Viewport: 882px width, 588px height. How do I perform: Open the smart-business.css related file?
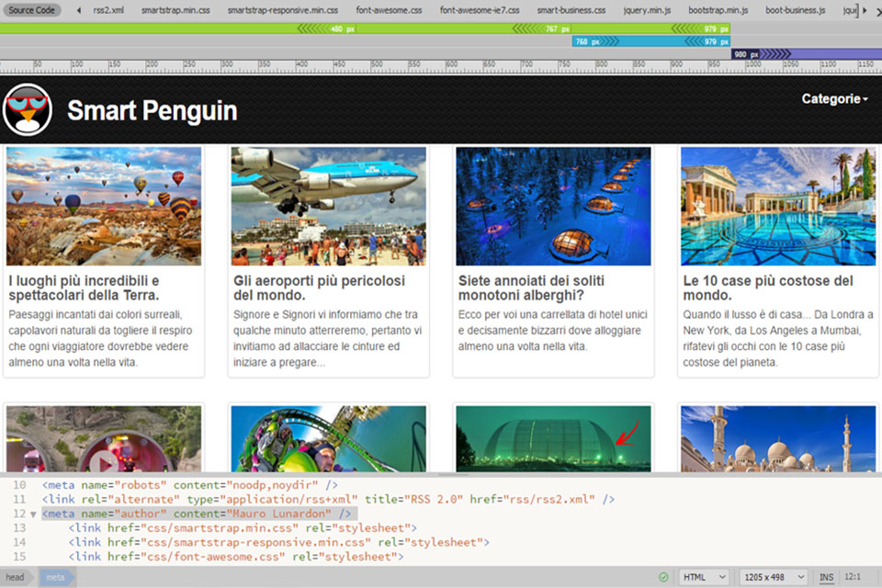pyautogui.click(x=571, y=10)
